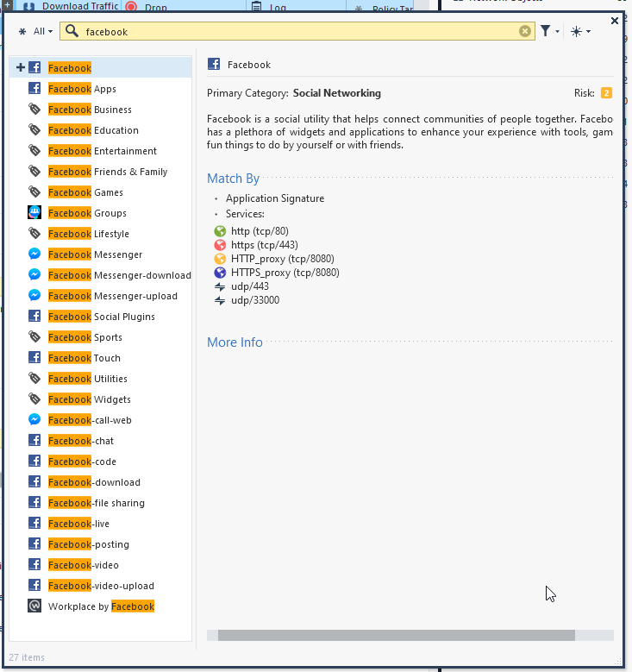Clear the facebook search text
The image size is (632, 672).
[525, 31]
